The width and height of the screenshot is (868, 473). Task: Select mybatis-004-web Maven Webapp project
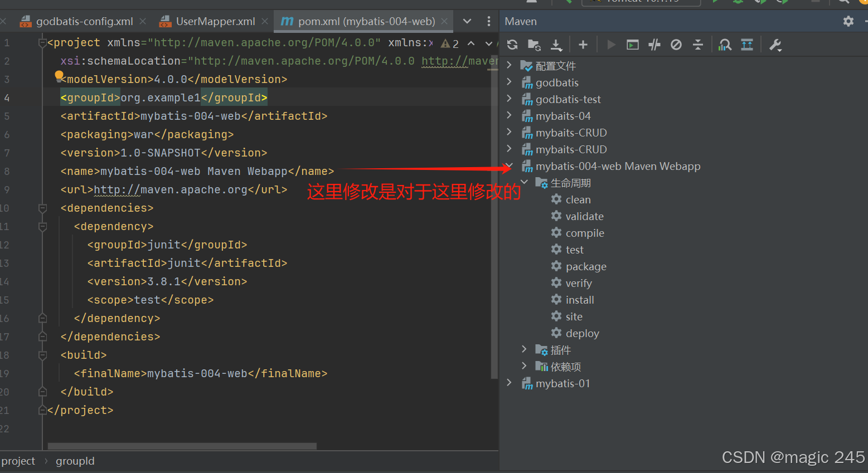(x=618, y=166)
